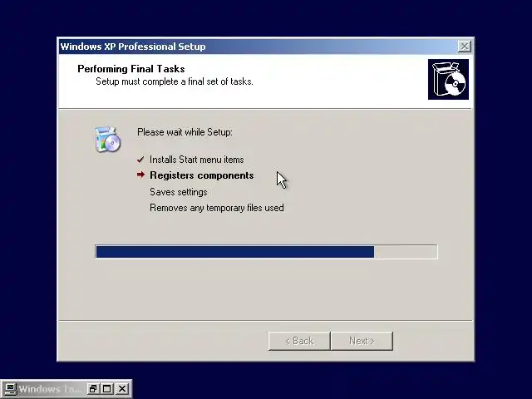Screen dimensions: 532x399
Task: Click the bold 'Registers components' line
Action: (202, 175)
